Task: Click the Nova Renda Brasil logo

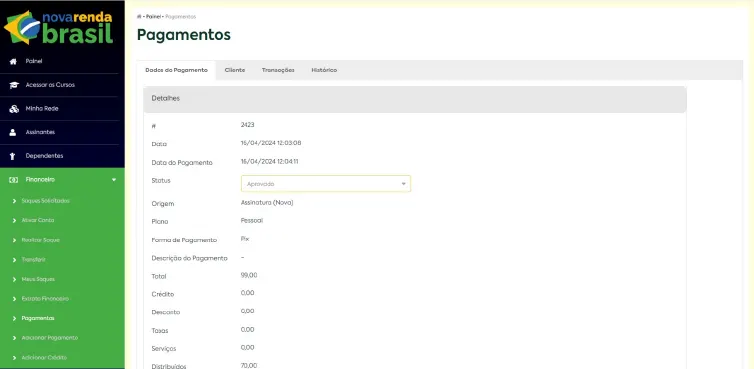Action: (59, 27)
